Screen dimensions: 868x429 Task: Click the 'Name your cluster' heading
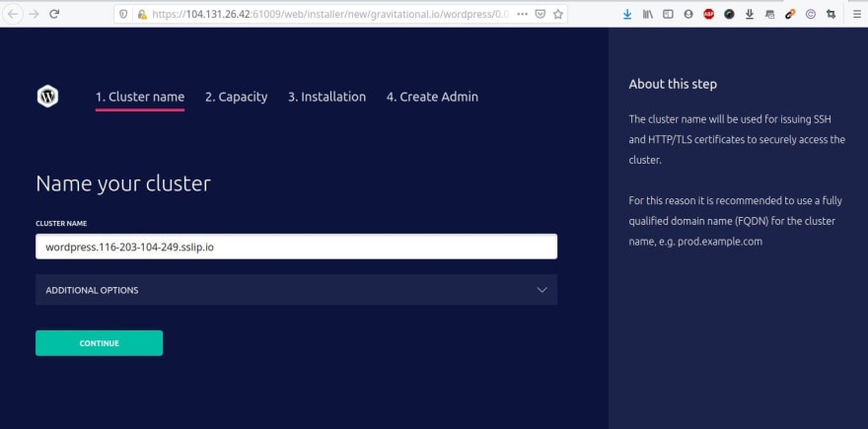123,183
